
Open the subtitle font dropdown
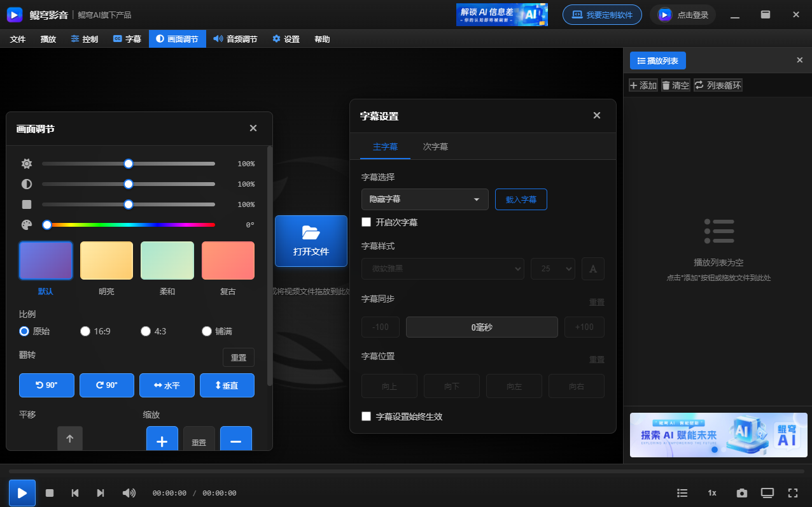(x=442, y=268)
